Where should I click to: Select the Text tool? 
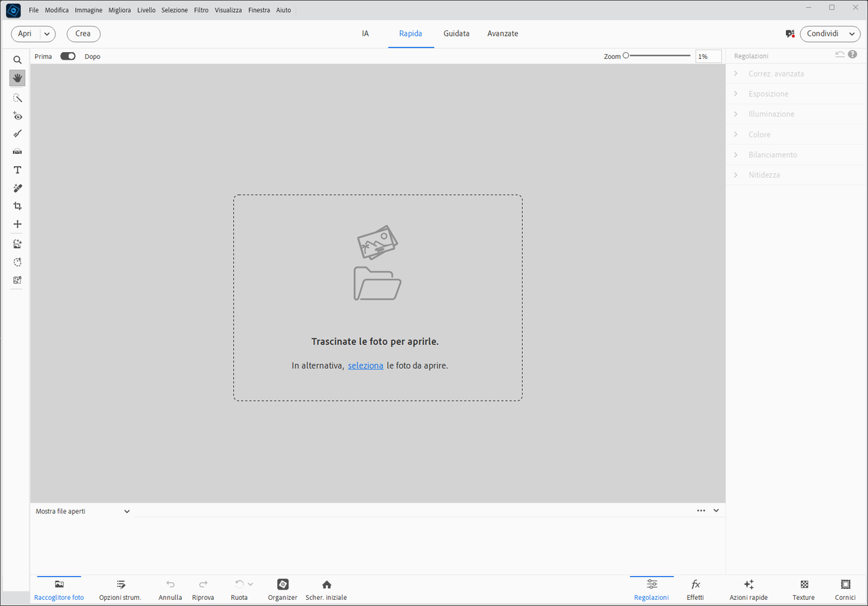point(18,170)
